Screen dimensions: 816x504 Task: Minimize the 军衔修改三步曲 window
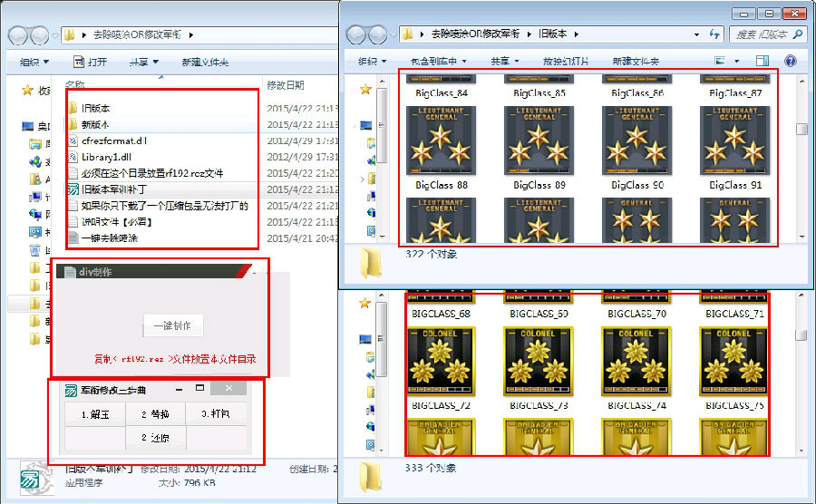pyautogui.click(x=179, y=389)
